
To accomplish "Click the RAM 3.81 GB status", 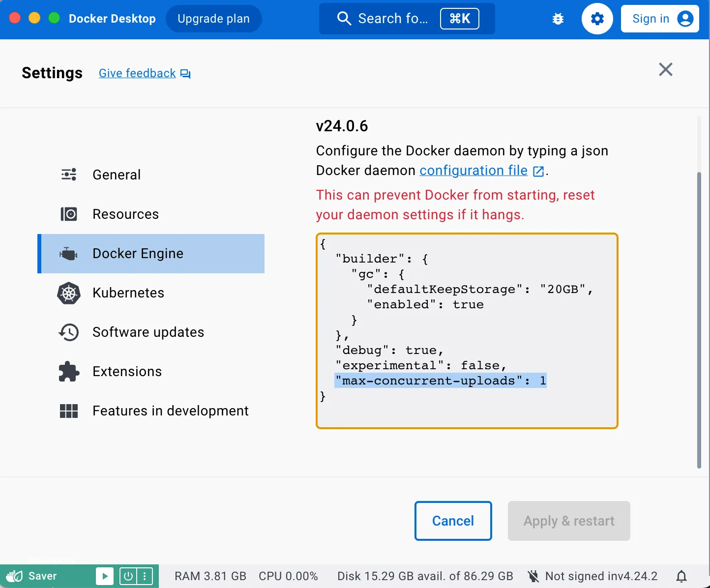I will pos(210,576).
